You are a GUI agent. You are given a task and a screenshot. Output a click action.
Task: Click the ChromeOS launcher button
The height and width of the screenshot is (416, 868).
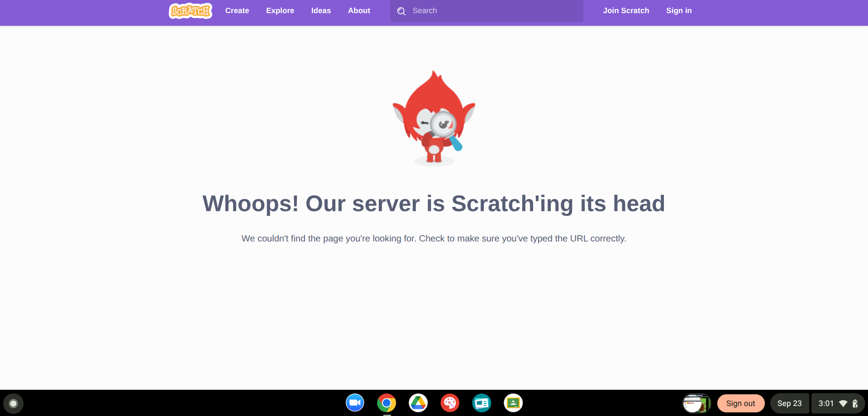(14, 403)
